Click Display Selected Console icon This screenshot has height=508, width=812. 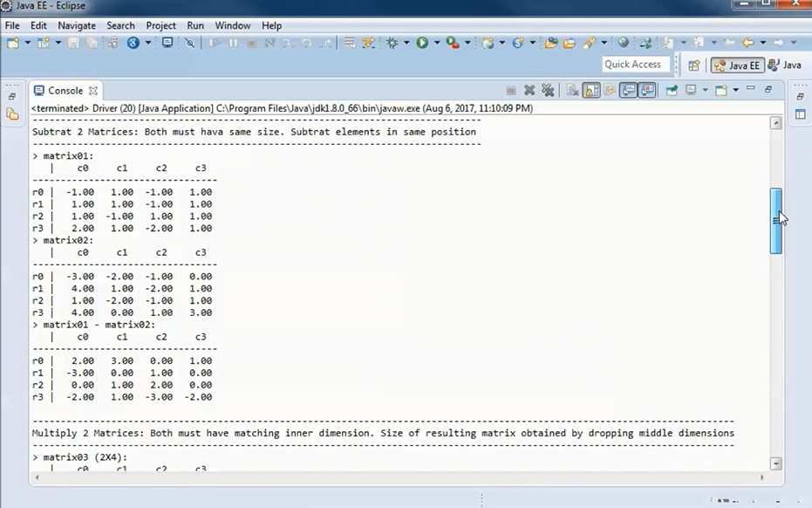(691, 90)
